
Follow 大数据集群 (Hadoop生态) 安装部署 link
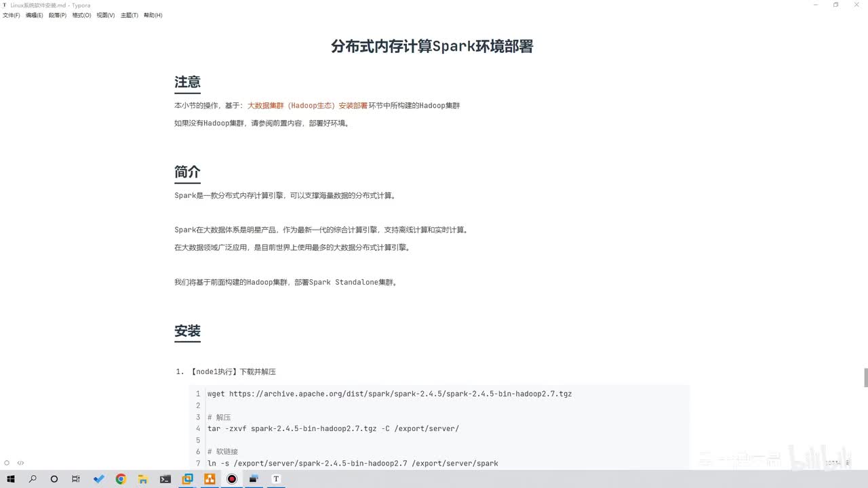coord(307,106)
